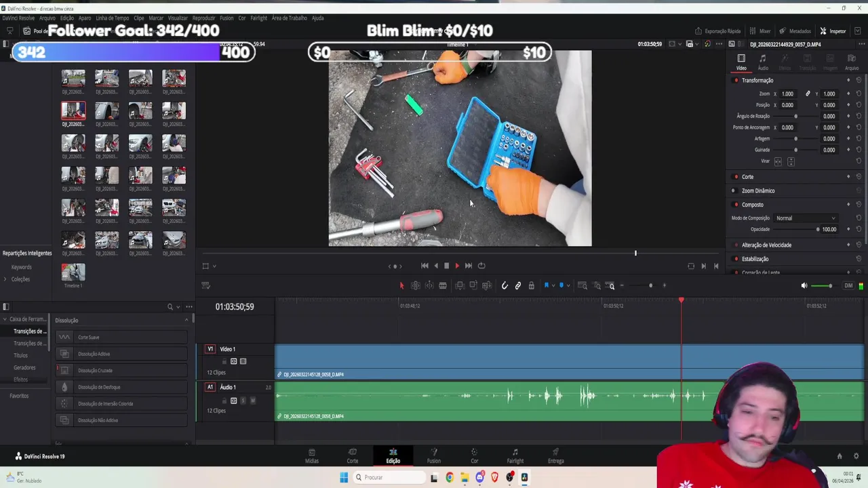The image size is (868, 488).
Task: Click the Insert clip icon
Action: click(460, 286)
